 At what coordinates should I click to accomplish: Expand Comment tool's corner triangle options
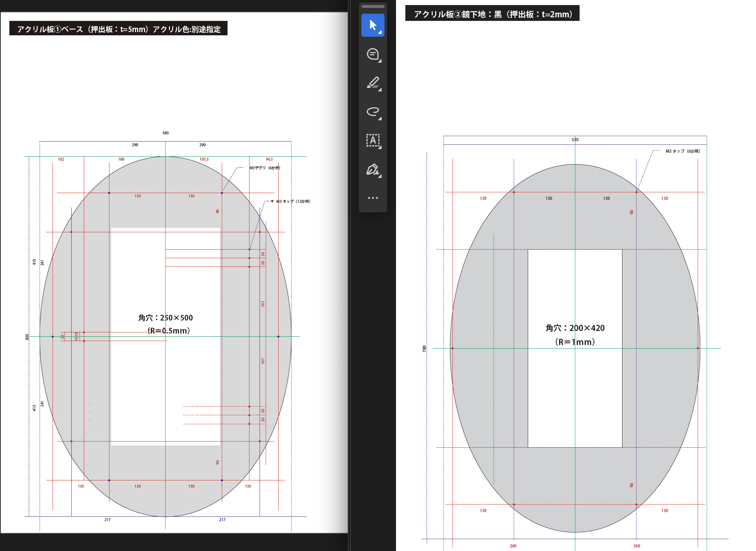380,61
